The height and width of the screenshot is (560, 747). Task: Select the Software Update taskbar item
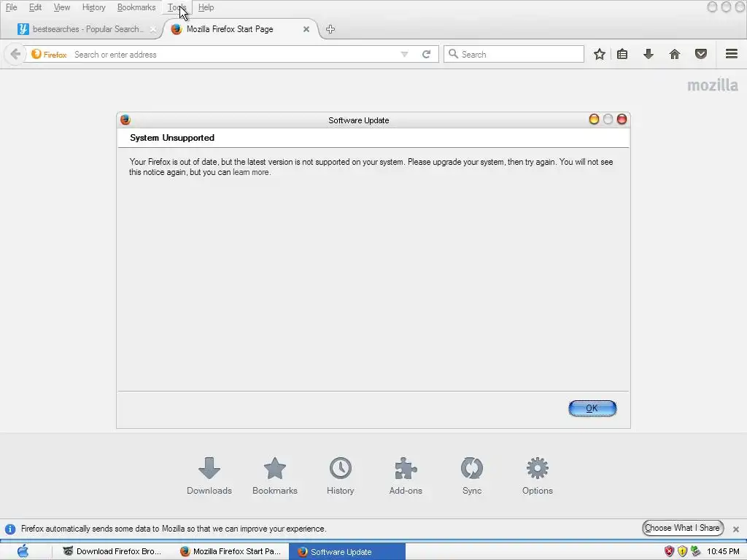[347, 551]
